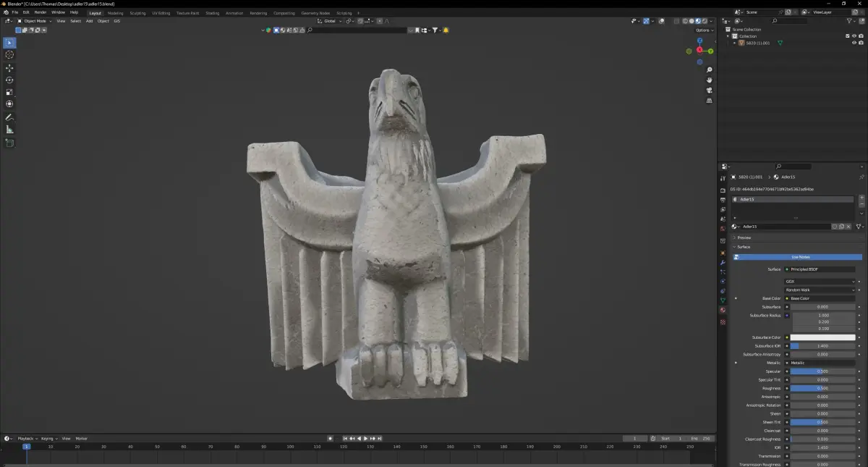Image resolution: width=868 pixels, height=467 pixels.
Task: Open the Object Data properties tab
Action: point(723,300)
